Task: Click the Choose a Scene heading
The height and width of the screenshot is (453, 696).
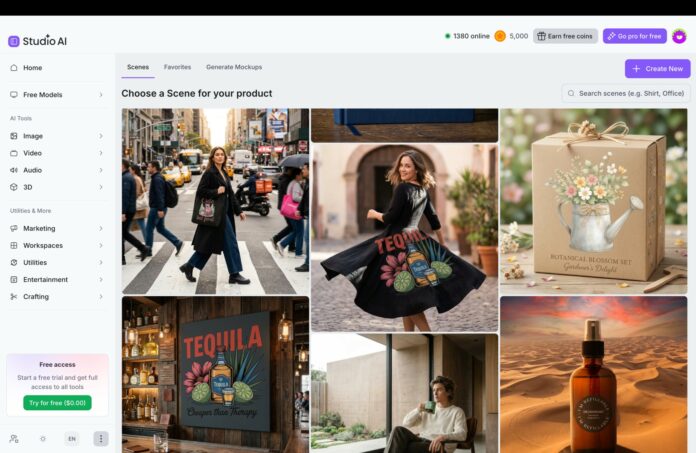Action: point(197,93)
